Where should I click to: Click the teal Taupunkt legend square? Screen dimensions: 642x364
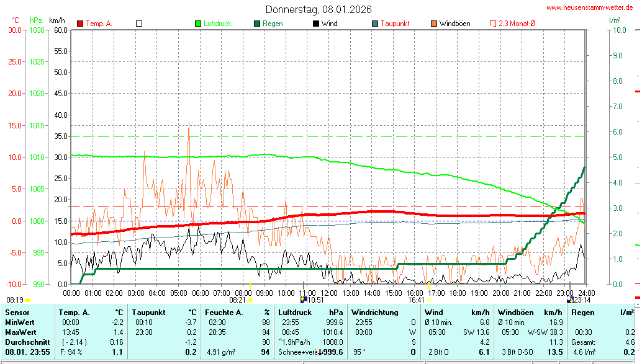click(375, 24)
